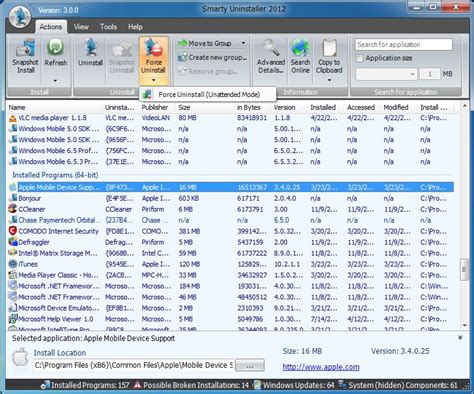Image resolution: width=474 pixels, height=394 pixels.
Task: Expand the Refresh dropdown arrow
Action: (x=55, y=81)
